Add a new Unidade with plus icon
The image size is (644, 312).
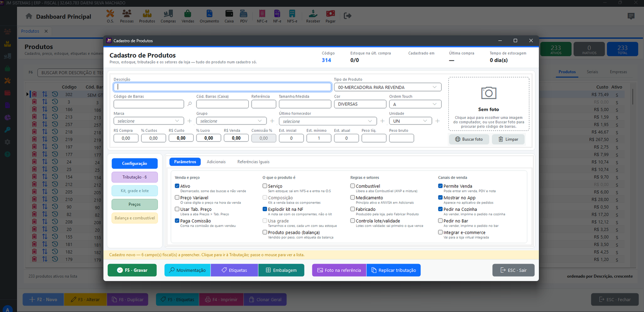tap(438, 121)
